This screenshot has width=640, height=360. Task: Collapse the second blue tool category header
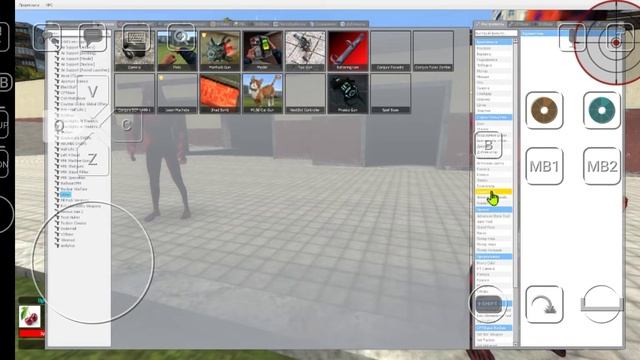tap(493, 117)
